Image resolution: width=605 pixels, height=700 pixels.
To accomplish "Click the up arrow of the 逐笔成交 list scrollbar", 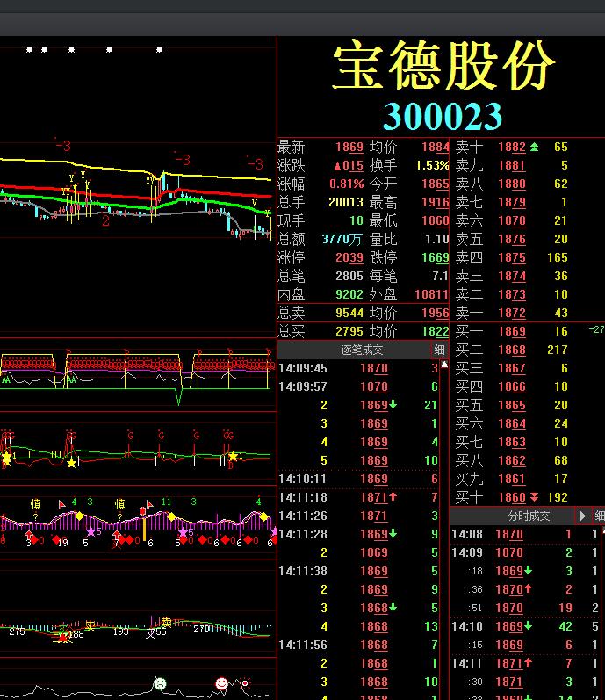I will pos(444,364).
